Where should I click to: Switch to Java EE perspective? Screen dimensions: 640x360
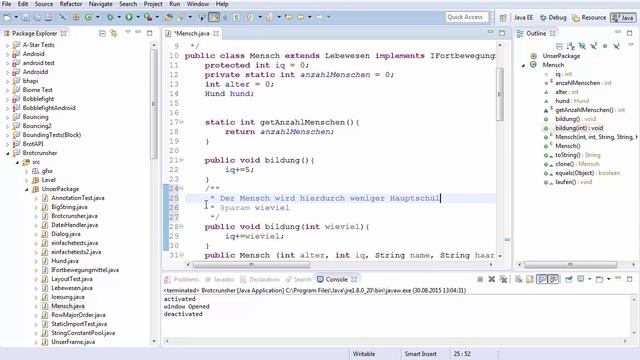[523, 18]
